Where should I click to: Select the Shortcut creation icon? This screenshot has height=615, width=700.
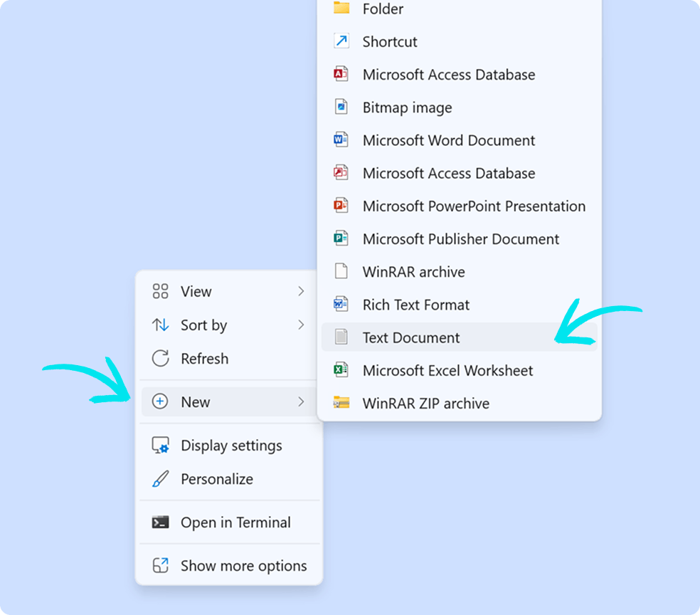[x=341, y=41]
